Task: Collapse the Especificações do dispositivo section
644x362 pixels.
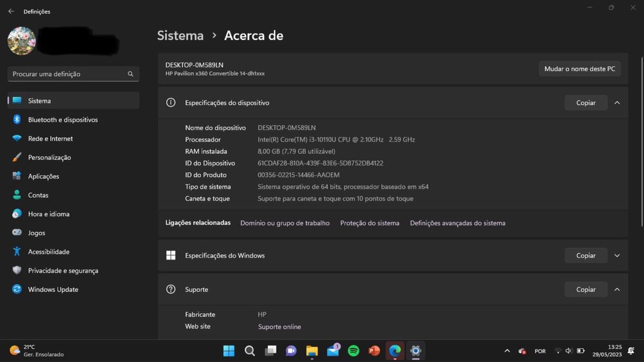Action: tap(617, 102)
